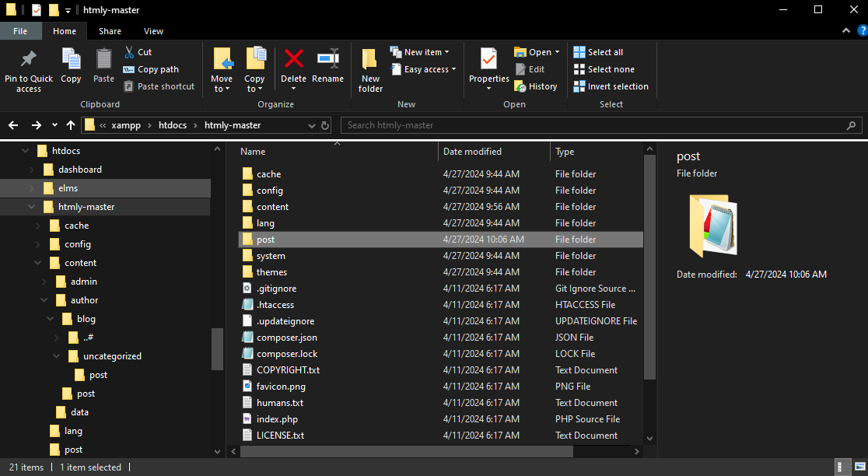This screenshot has width=868, height=476.
Task: Create a New folder using the ribbon icon
Action: coord(369,68)
